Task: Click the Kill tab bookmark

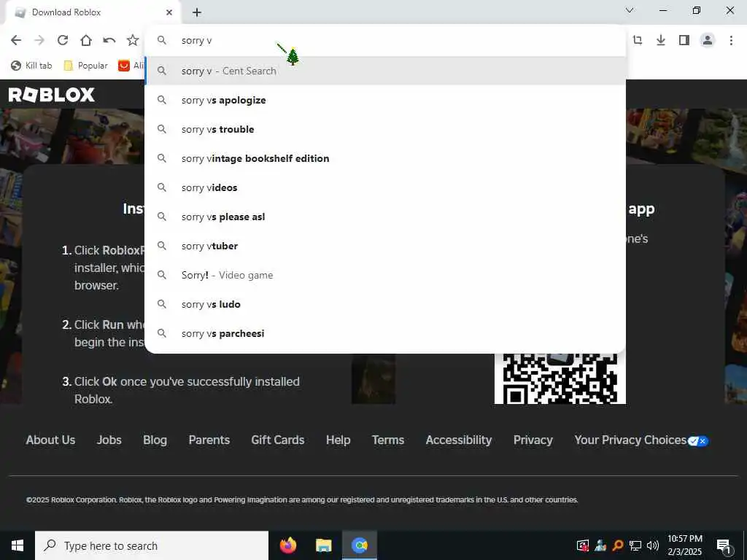Action: (x=31, y=66)
